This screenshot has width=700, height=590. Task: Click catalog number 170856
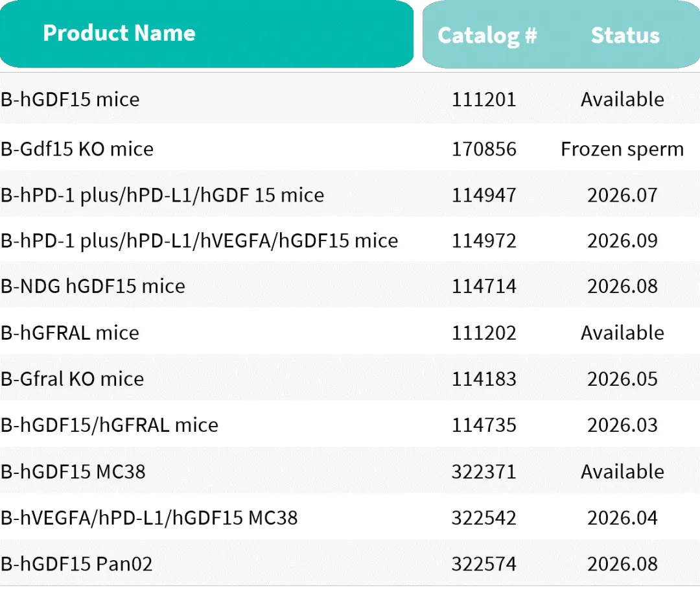coord(484,149)
